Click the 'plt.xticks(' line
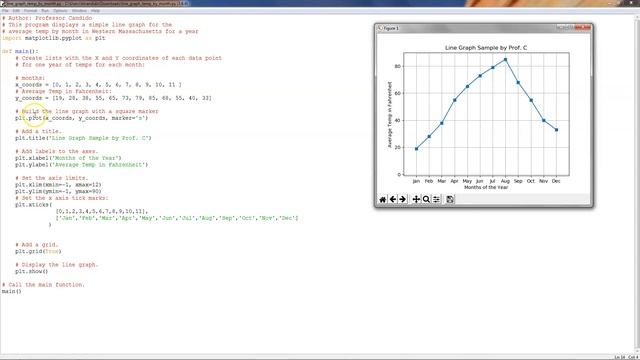Screen dimensions: 640x360 pyautogui.click(x=33, y=204)
